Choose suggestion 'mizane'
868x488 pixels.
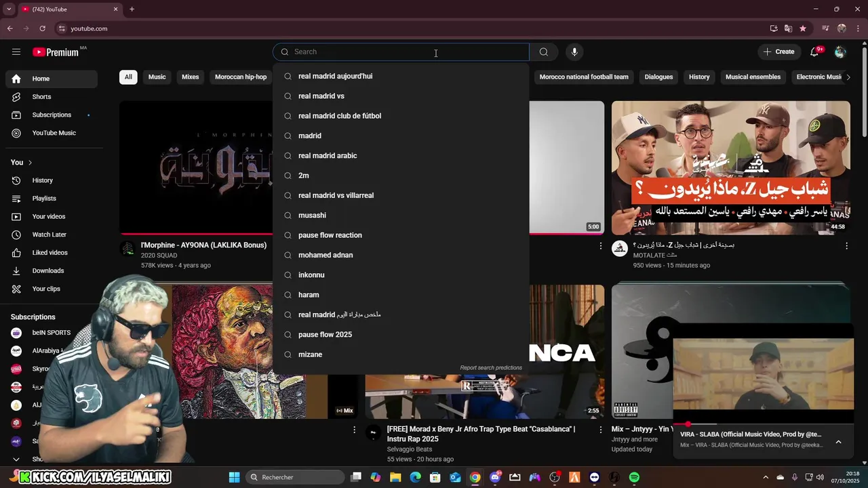tap(401, 354)
